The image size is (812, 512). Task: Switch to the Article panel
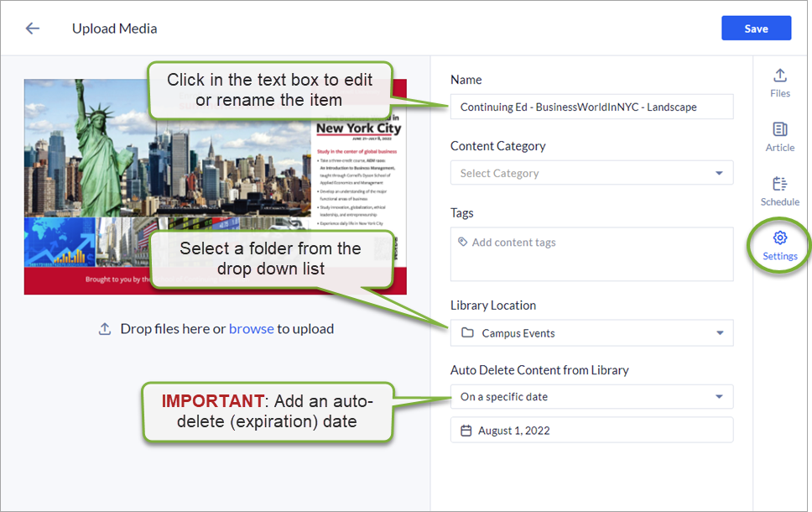(x=779, y=136)
